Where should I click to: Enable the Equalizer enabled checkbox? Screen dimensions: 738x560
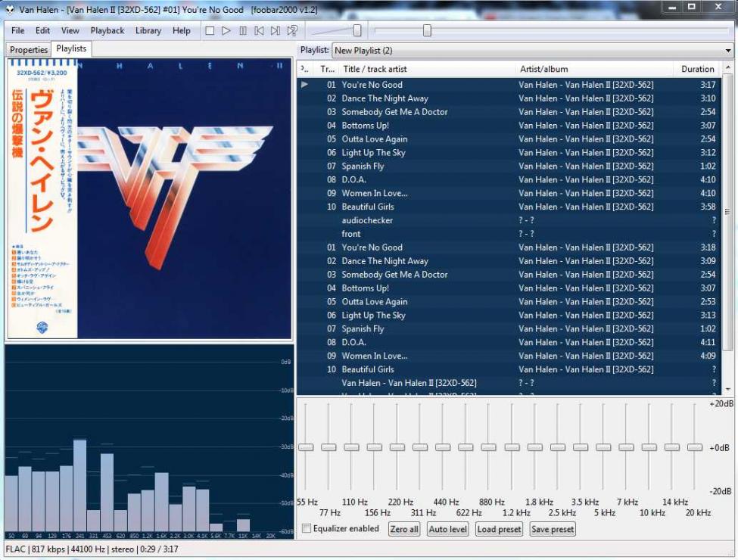[x=307, y=528]
